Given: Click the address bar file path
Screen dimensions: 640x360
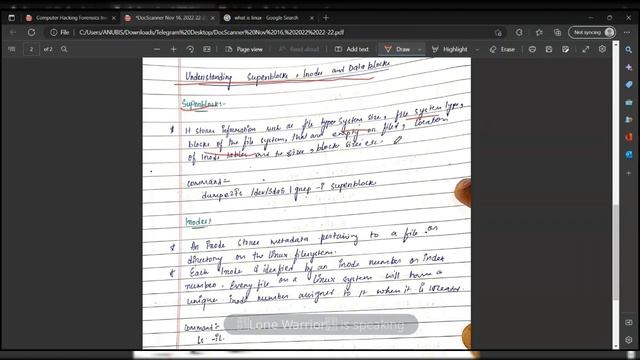Looking at the screenshot, I should click(211, 32).
